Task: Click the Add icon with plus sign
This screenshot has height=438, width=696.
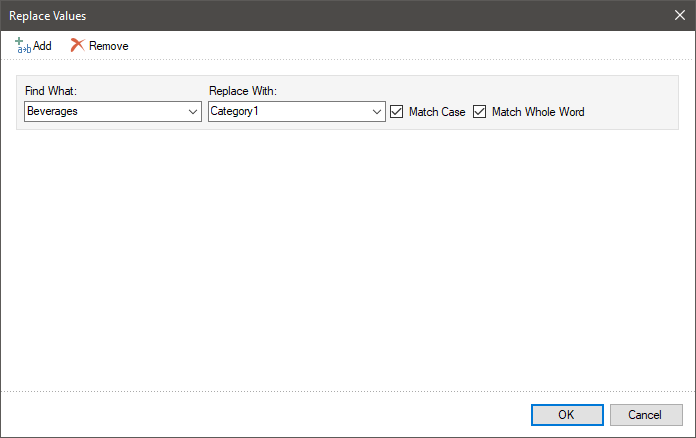Action: pos(23,46)
